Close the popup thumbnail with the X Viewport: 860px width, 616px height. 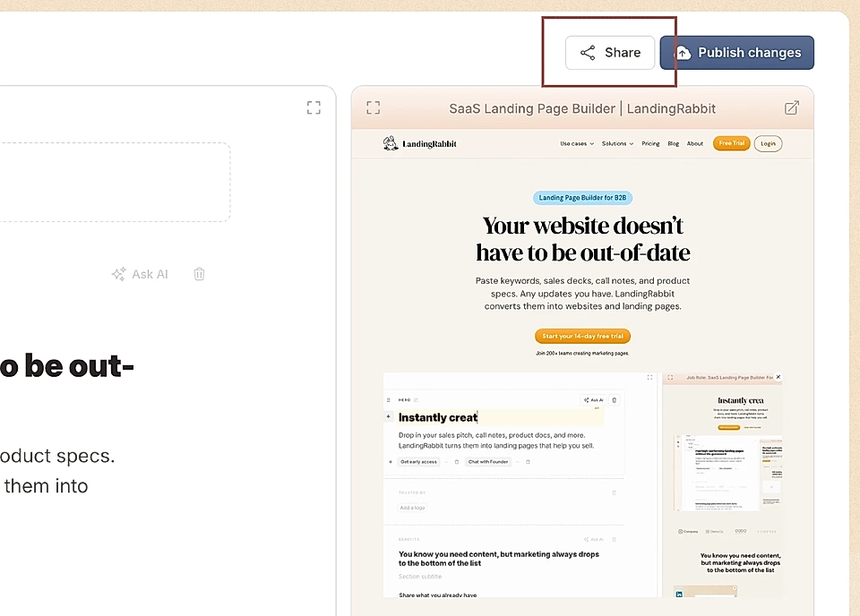click(x=778, y=376)
